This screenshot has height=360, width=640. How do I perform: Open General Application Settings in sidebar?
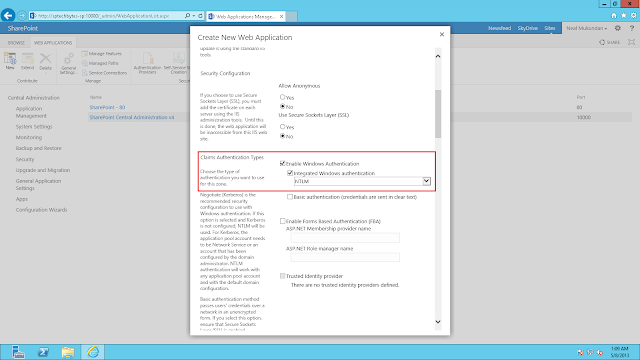pos(38,184)
